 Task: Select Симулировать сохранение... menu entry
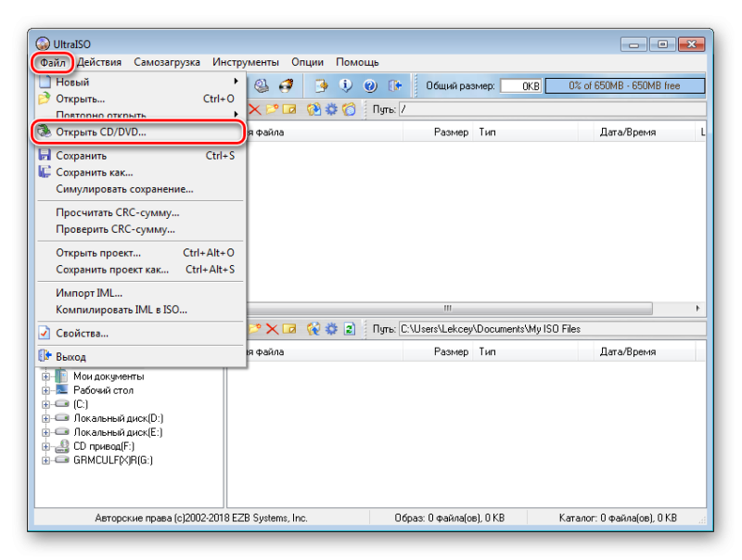tap(140, 189)
